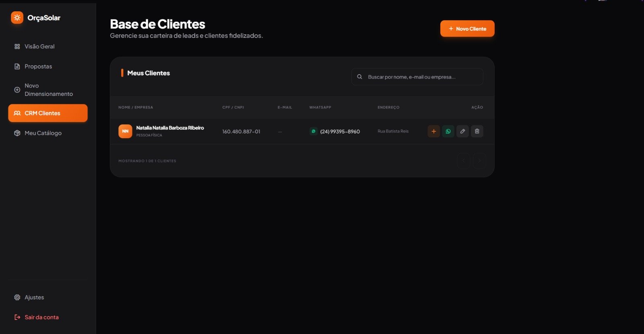This screenshot has width=644, height=334.
Task: Go to Novo Dimensionamento
Action: [x=48, y=90]
